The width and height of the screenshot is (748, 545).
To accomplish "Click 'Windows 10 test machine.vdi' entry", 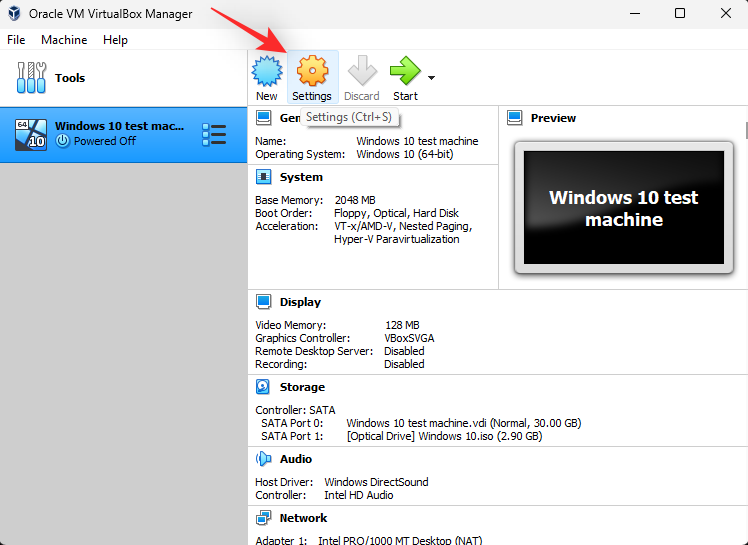I will [x=464, y=423].
